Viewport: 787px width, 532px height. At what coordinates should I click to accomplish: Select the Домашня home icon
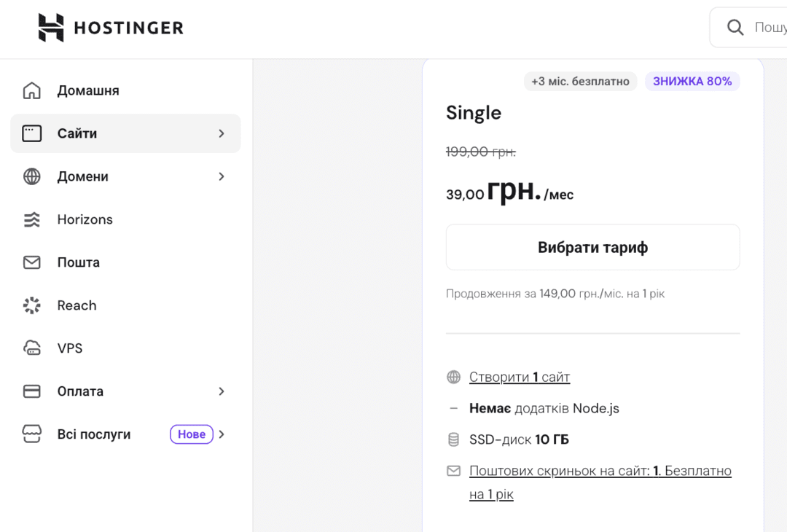pos(32,90)
